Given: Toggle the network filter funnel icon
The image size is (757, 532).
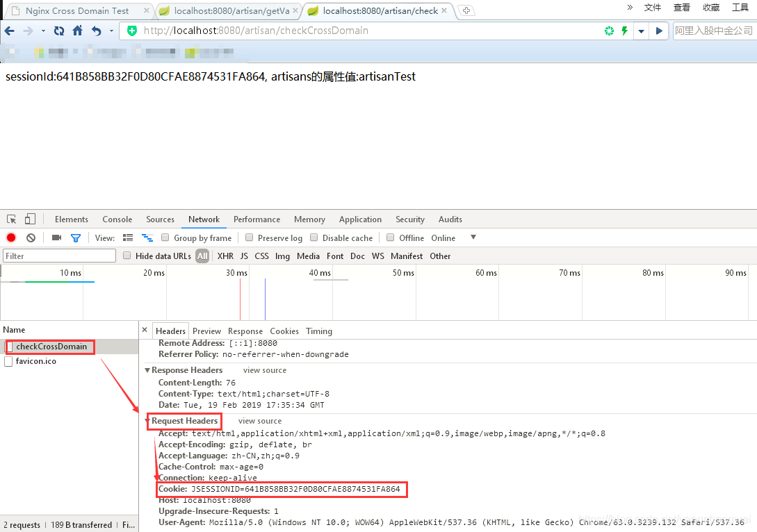Looking at the screenshot, I should point(76,238).
